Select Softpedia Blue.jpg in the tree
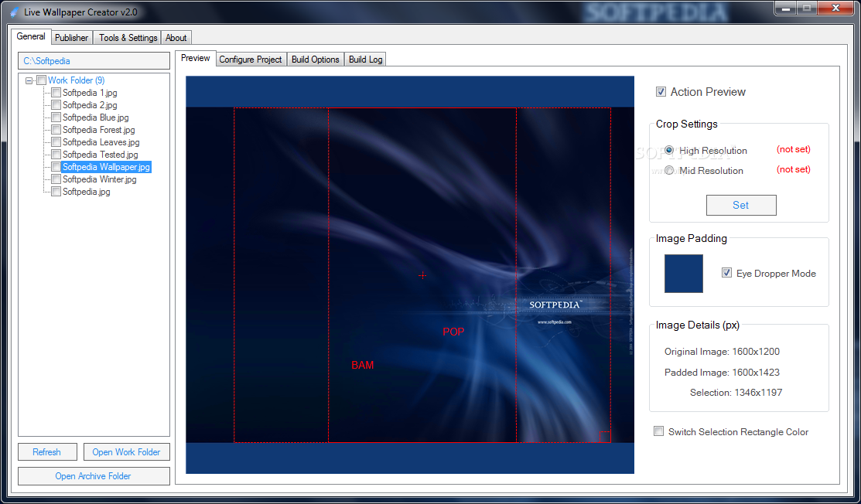The width and height of the screenshot is (861, 504). click(x=96, y=117)
